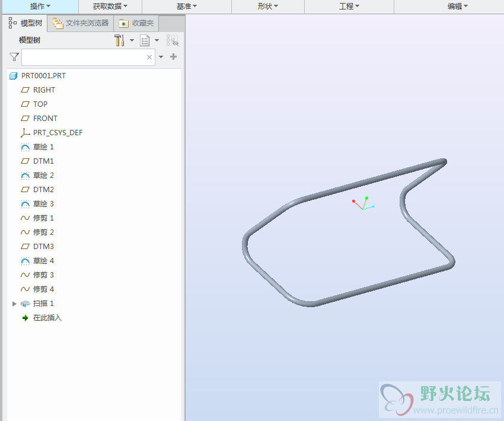
Task: Select the 草绘 3 sketch feature
Action: click(43, 204)
